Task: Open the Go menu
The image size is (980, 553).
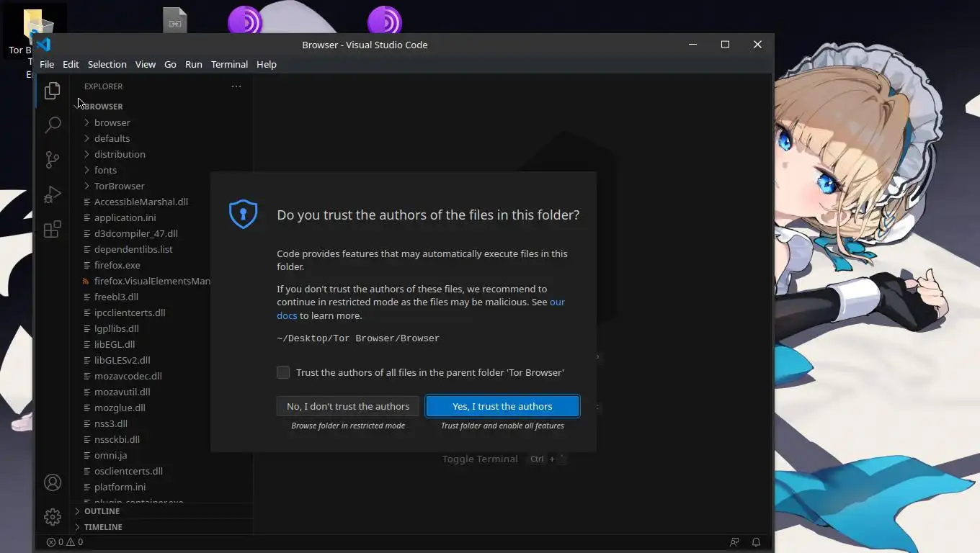Action: coord(170,64)
